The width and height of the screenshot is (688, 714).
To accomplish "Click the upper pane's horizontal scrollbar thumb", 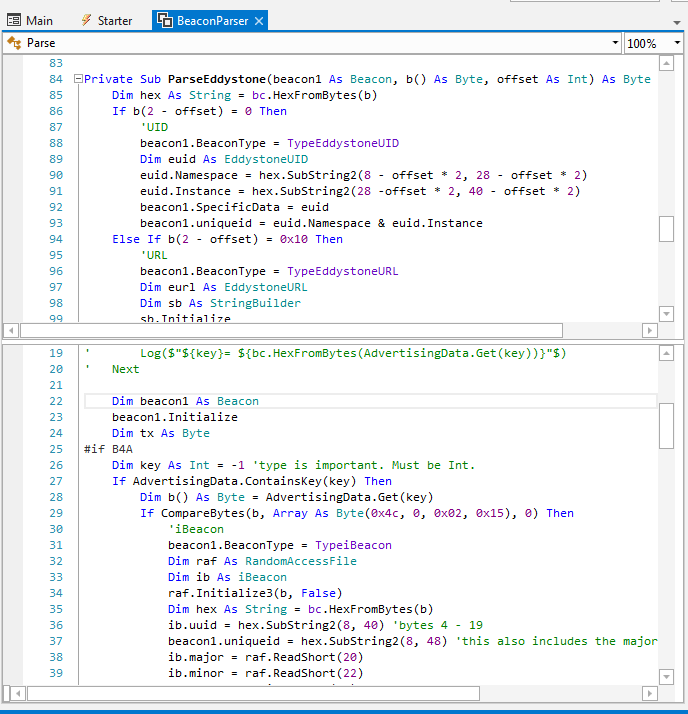I will click(x=291, y=330).
